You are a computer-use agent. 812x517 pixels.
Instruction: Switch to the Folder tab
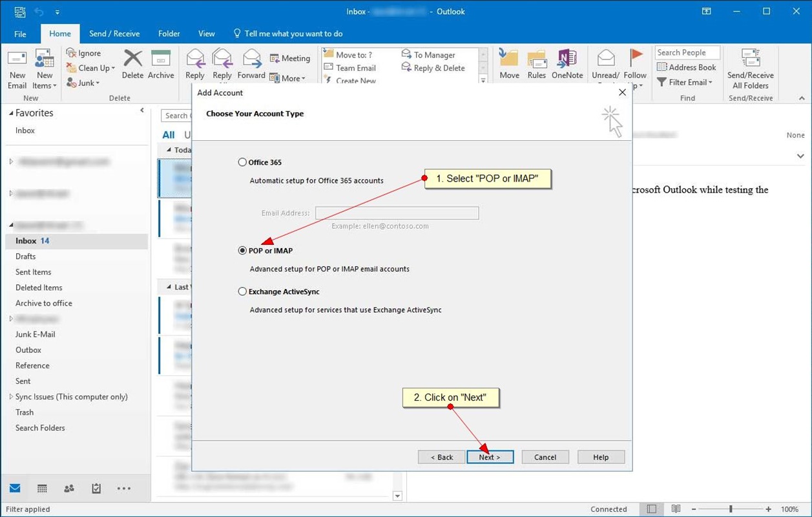click(169, 34)
